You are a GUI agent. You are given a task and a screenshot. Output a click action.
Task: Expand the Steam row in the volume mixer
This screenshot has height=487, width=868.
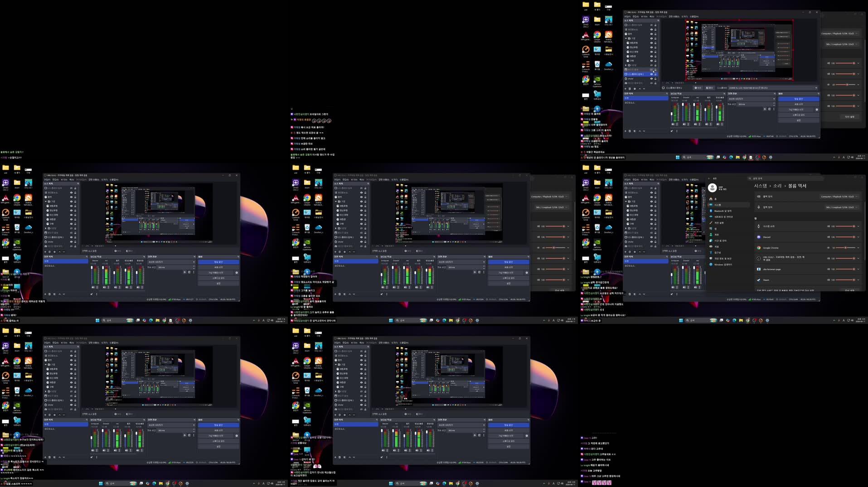[x=858, y=280]
